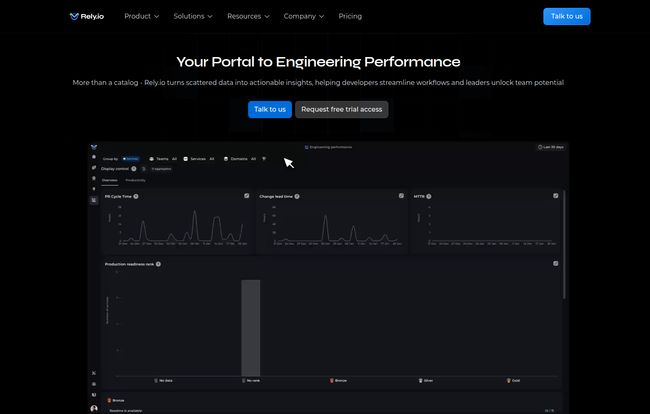
Task: Click Talk to us below the headline
Action: tap(270, 109)
